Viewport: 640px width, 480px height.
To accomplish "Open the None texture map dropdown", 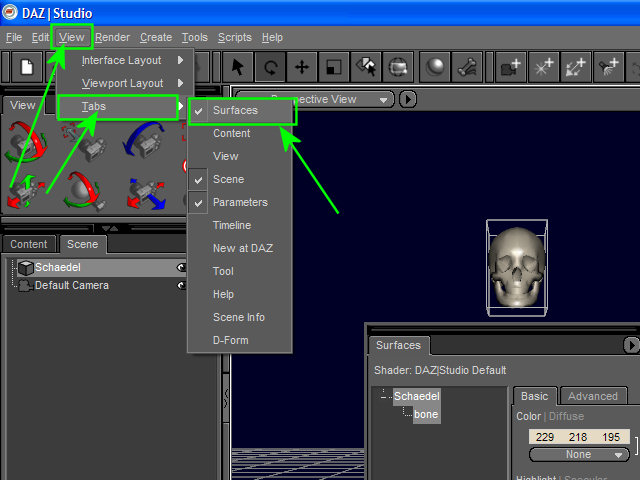I will click(x=579, y=455).
